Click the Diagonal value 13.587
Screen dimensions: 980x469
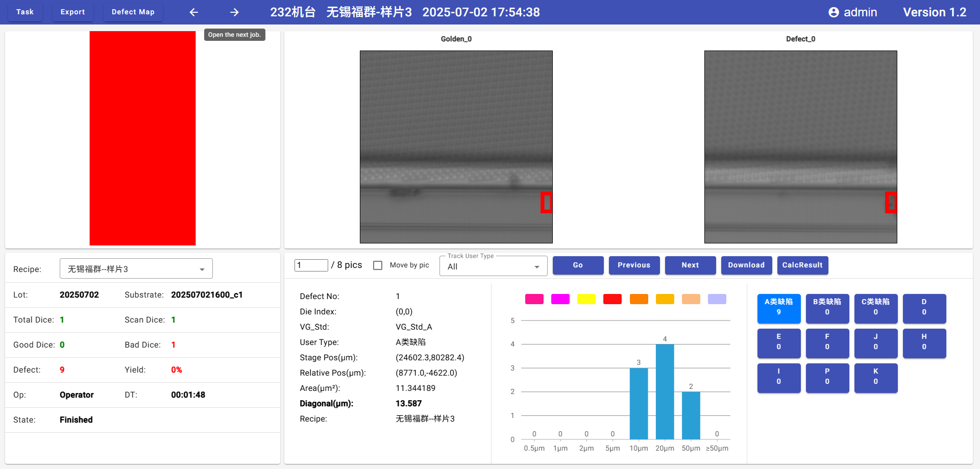point(409,404)
